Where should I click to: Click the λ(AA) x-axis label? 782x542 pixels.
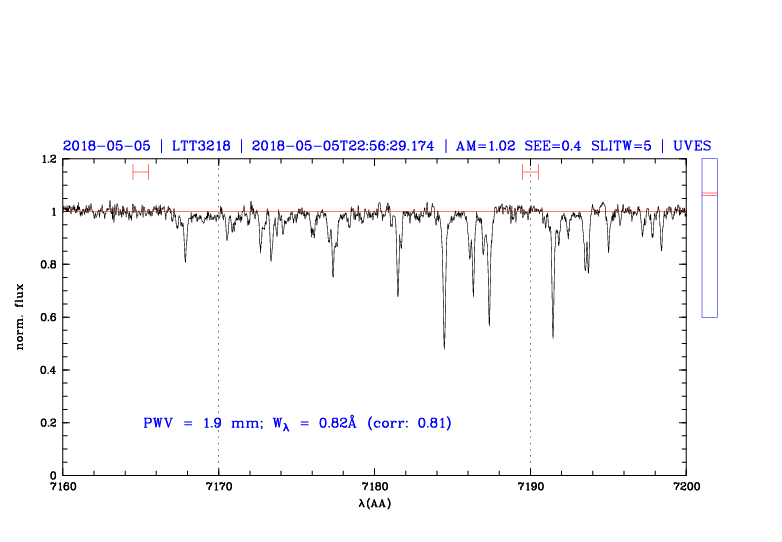coord(375,503)
